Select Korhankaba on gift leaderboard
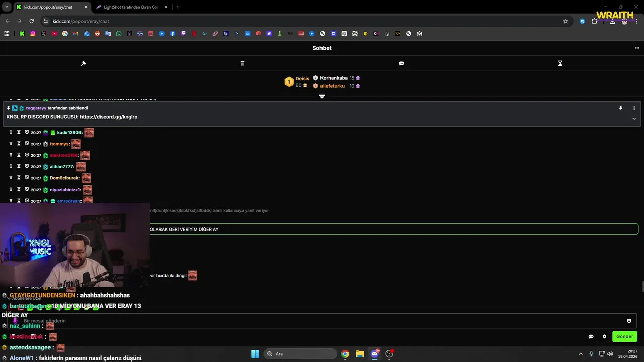 pyautogui.click(x=334, y=78)
